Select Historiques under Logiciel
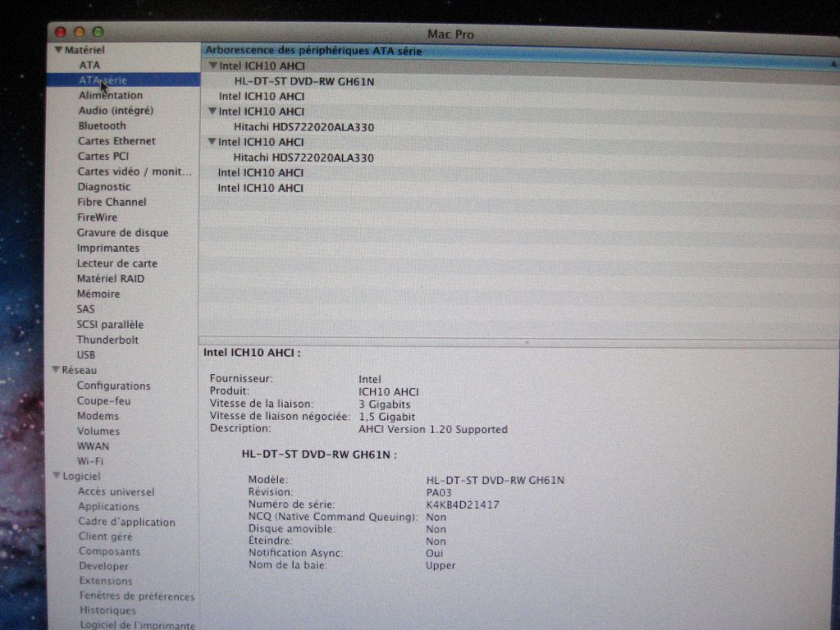Viewport: 840px width, 630px height. [107, 610]
